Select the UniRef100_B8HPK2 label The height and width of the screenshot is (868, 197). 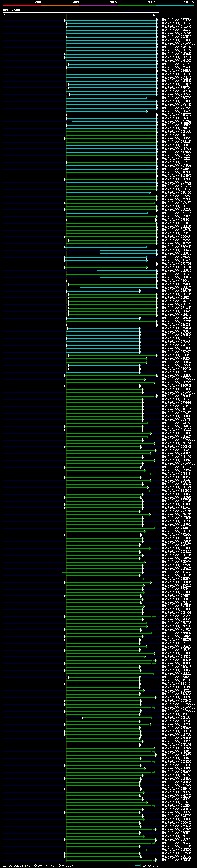pos(176,139)
